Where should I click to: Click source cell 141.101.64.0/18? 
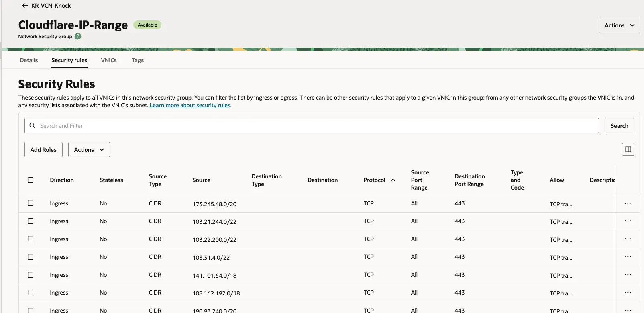(214, 276)
